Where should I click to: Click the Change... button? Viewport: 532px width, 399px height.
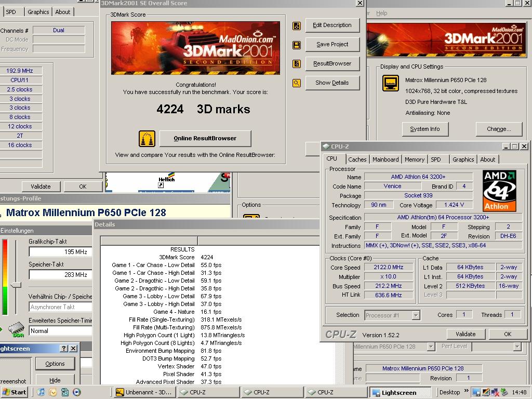click(499, 129)
